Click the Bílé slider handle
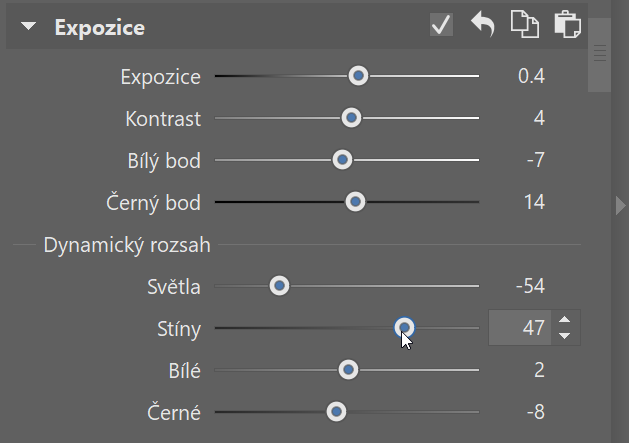This screenshot has width=629, height=443. 348,370
